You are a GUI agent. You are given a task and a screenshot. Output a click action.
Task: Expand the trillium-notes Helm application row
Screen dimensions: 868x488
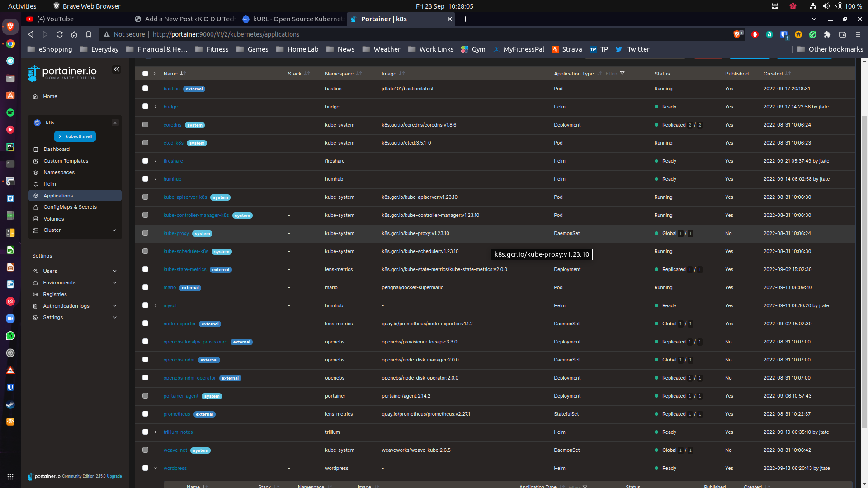[156, 432]
